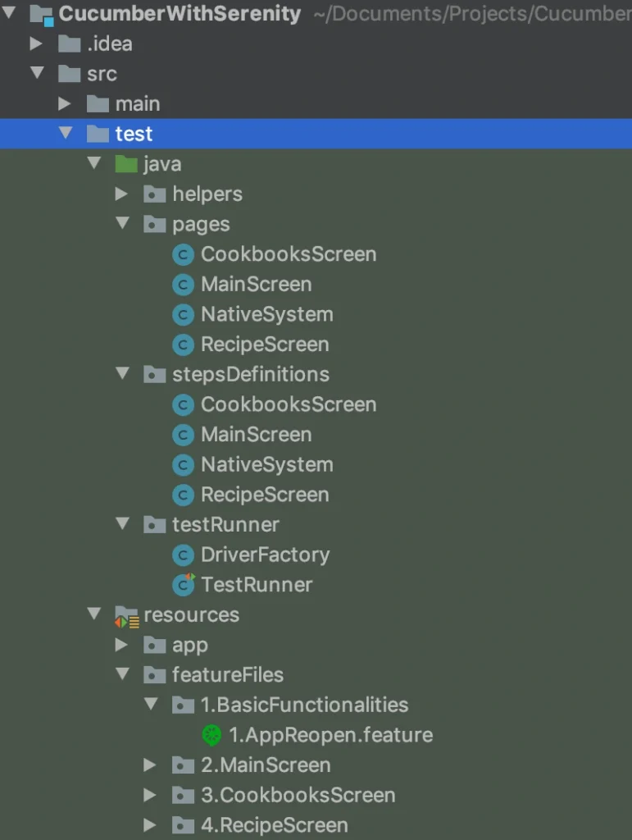This screenshot has height=840, width=632.
Task: Click the helpers package folder icon
Action: (x=155, y=194)
